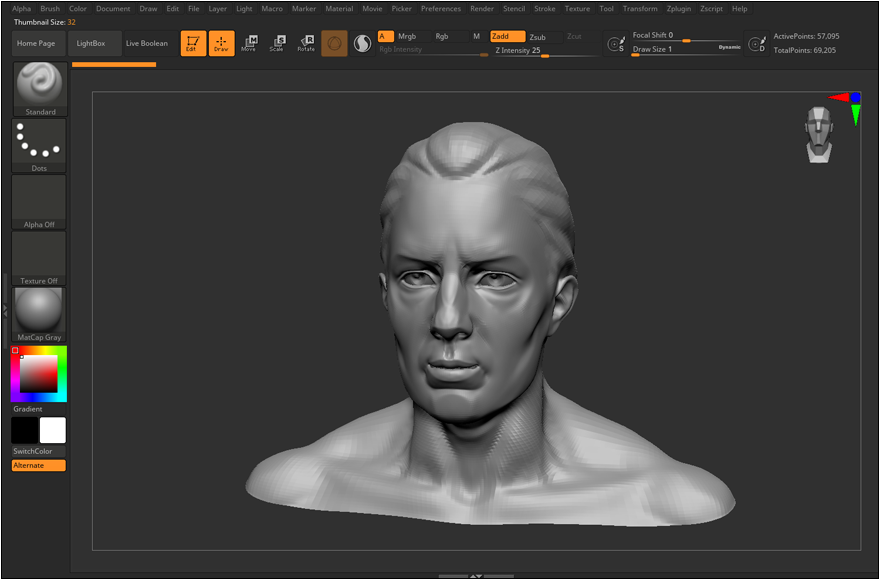Enable Zsub sculpting mode
The width and height of the screenshot is (880, 580).
pyautogui.click(x=538, y=37)
